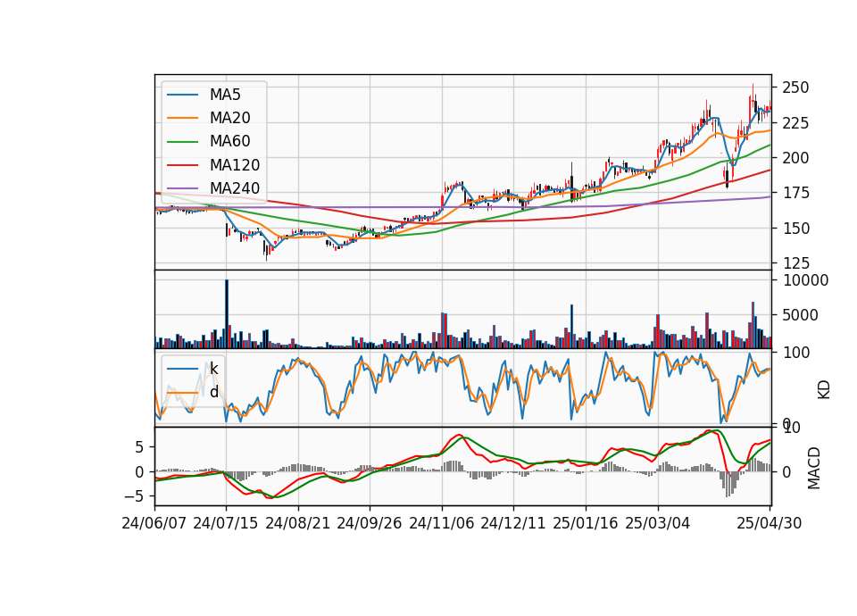Click the 25/03/04 date axis label
This screenshot has height=616, width=857.
click(x=658, y=523)
